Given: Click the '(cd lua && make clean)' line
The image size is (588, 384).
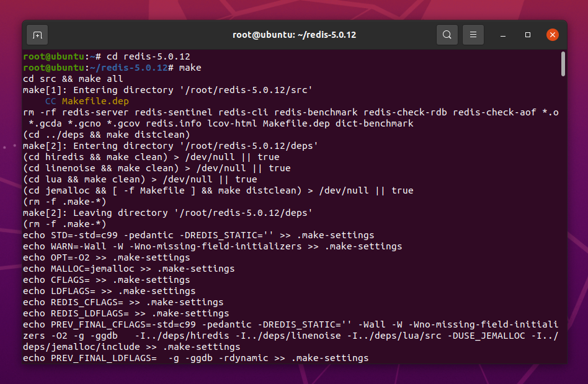Looking at the screenshot, I should [x=140, y=179].
